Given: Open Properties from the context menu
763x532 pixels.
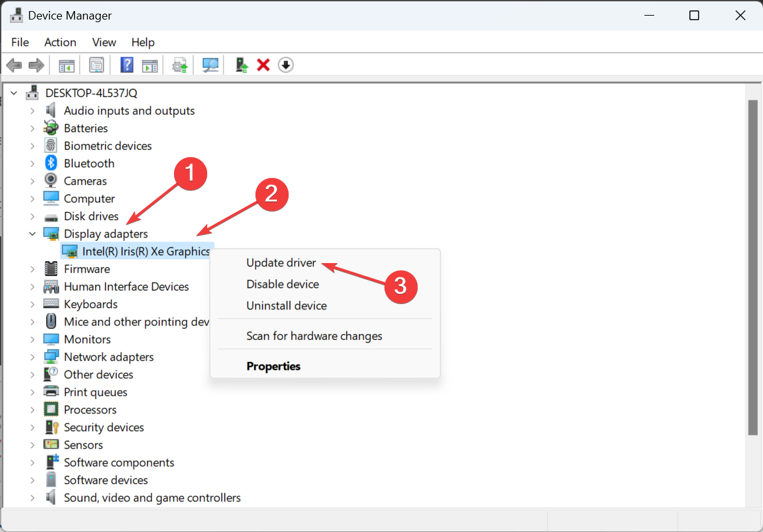Looking at the screenshot, I should pyautogui.click(x=274, y=366).
